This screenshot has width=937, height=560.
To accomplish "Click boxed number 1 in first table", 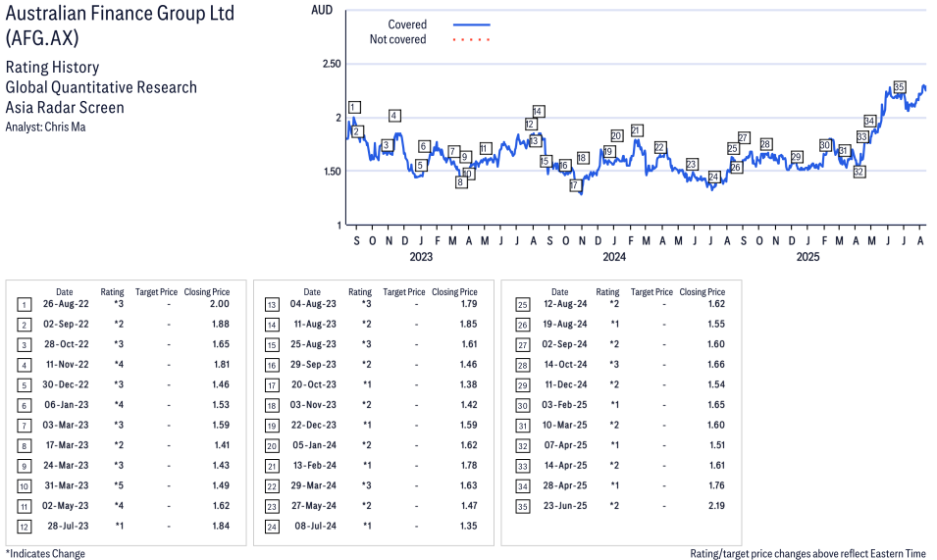I will 24,305.
